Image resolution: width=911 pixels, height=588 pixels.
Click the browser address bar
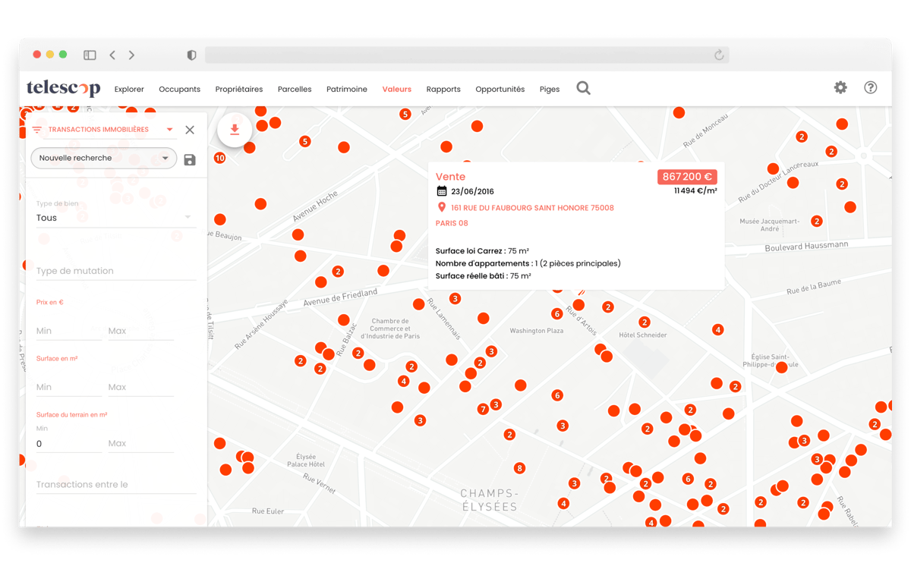(x=467, y=55)
